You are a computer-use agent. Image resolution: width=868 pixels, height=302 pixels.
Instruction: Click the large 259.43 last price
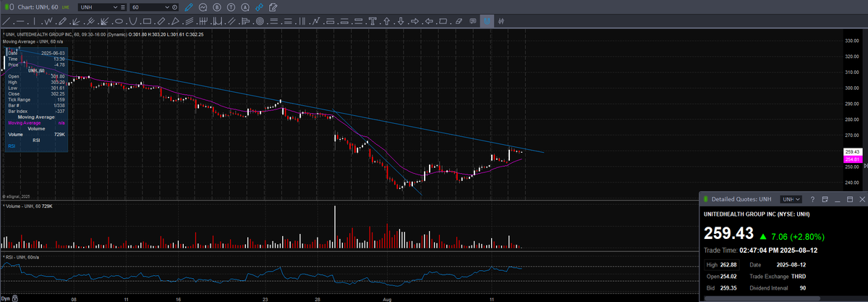[x=728, y=235]
